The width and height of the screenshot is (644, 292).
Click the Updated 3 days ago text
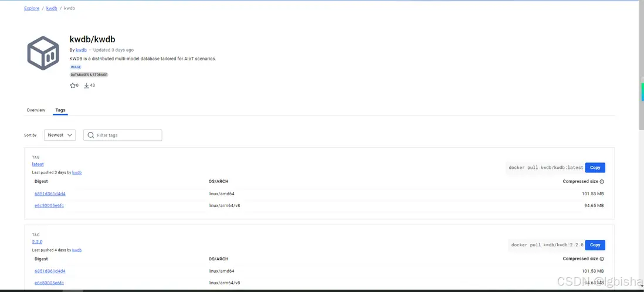click(x=113, y=50)
